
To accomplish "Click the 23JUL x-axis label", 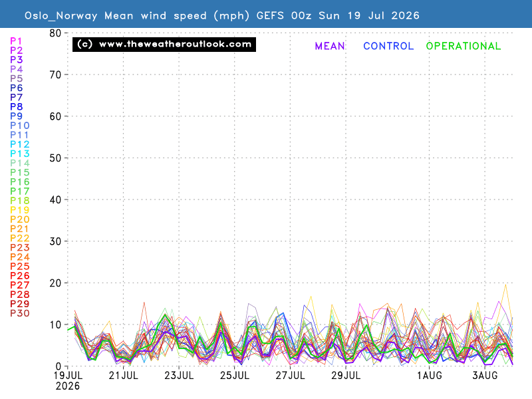I will [179, 376].
